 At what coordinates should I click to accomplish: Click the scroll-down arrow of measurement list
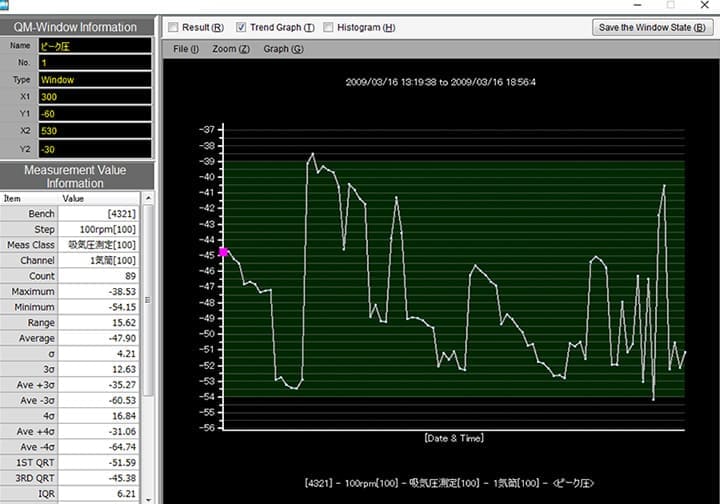[148, 499]
